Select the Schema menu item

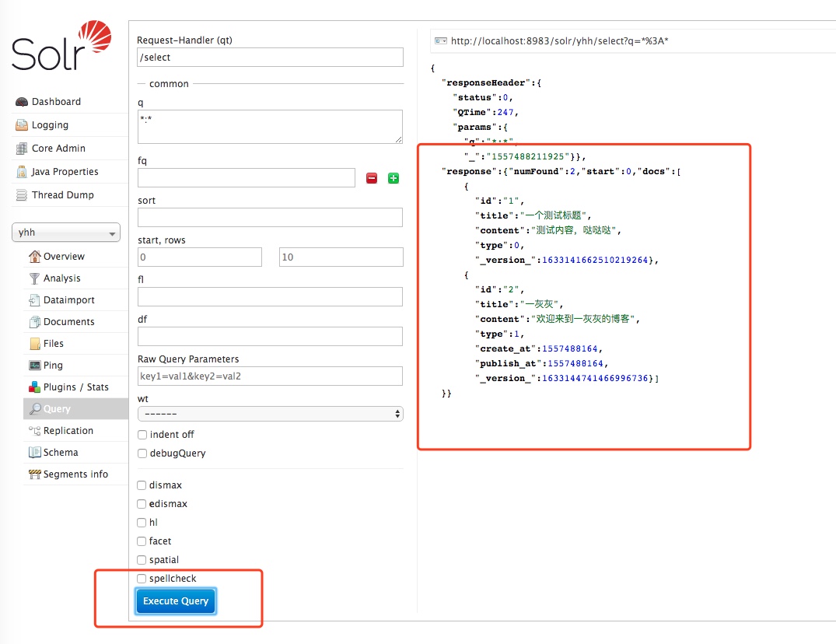[x=61, y=453]
